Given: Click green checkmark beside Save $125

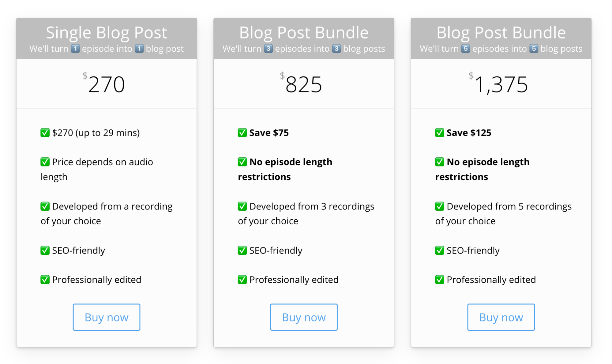Looking at the screenshot, I should [440, 133].
